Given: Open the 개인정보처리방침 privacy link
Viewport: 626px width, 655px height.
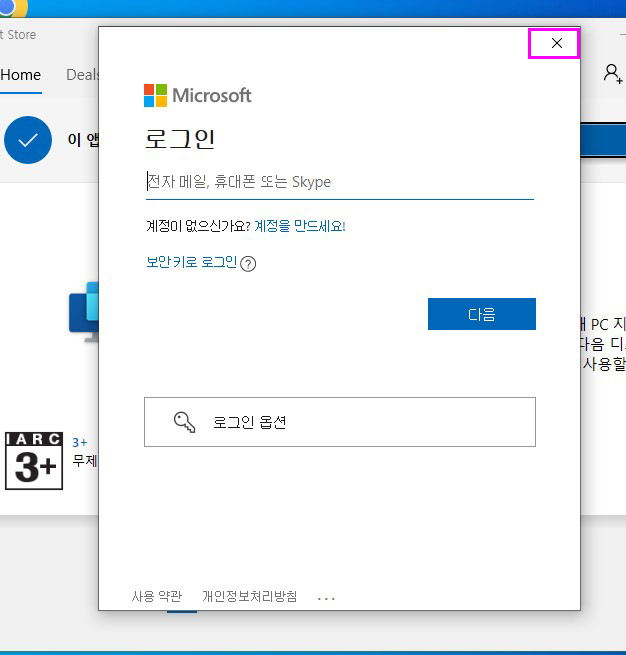Looking at the screenshot, I should tap(250, 596).
